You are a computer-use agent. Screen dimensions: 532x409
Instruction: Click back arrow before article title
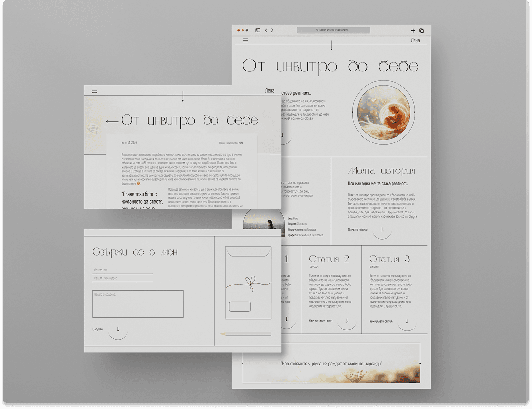click(x=112, y=121)
